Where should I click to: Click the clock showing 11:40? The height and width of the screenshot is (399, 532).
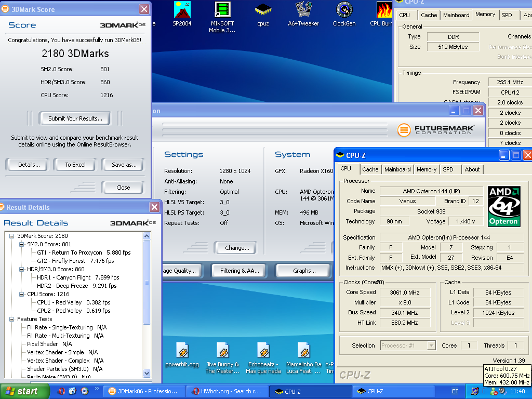click(x=518, y=391)
